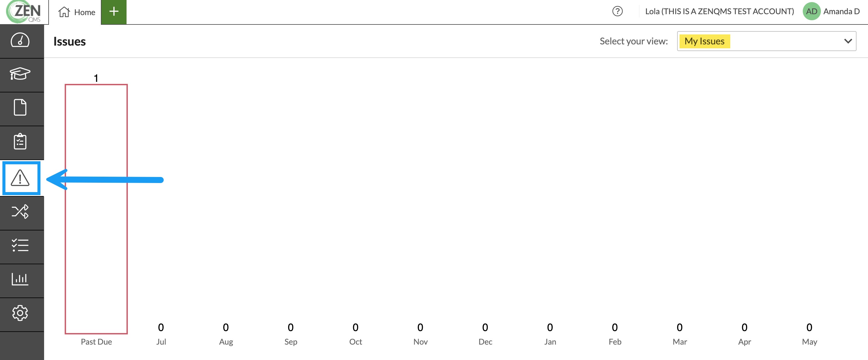Click the ZenQMS logo
This screenshot has width=868, height=360.
pos(24,12)
